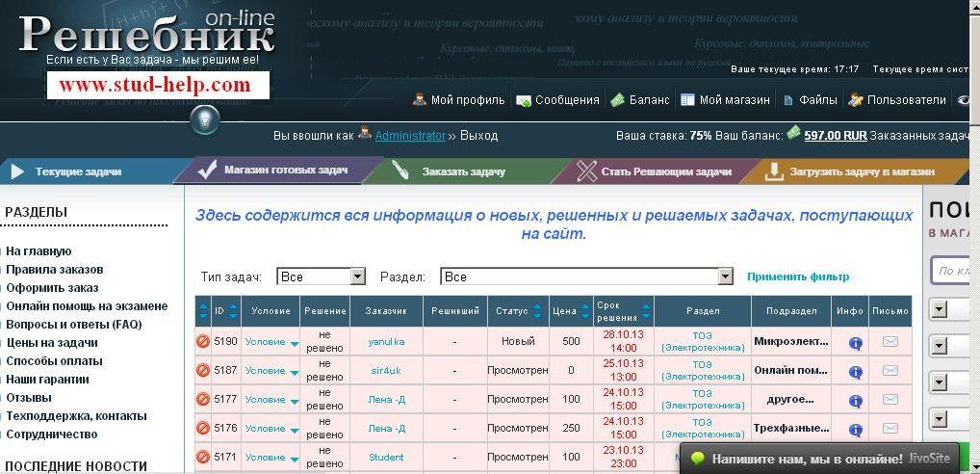
Task: Open info icon for task 5176
Action: (x=856, y=430)
